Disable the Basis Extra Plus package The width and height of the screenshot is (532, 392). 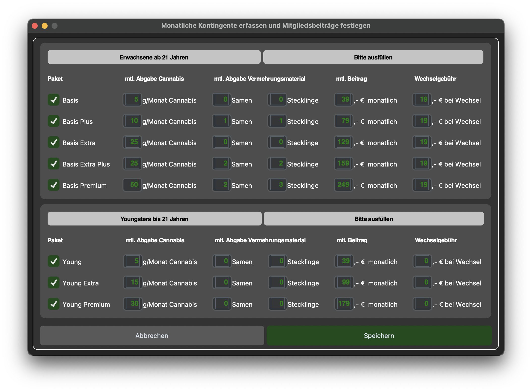(x=54, y=164)
